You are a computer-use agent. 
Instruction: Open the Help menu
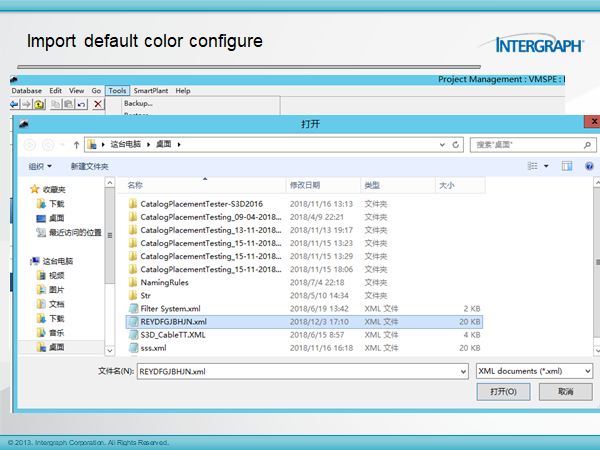tap(183, 91)
